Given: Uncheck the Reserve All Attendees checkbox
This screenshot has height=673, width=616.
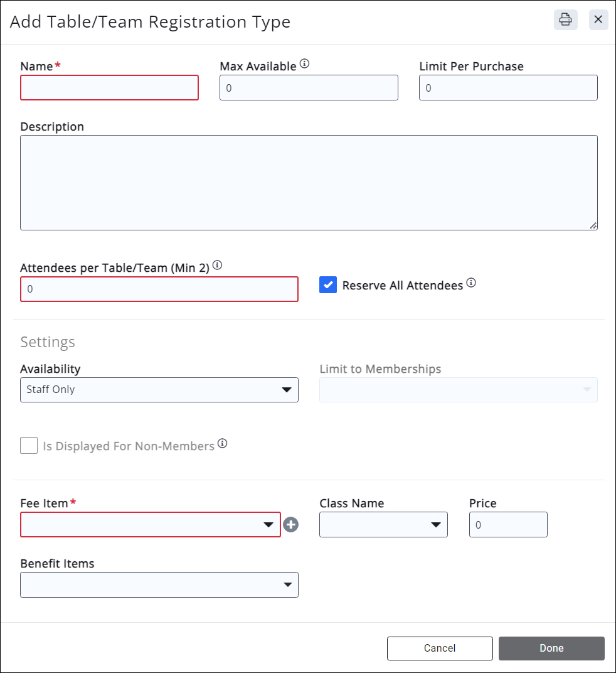Looking at the screenshot, I should pyautogui.click(x=328, y=285).
